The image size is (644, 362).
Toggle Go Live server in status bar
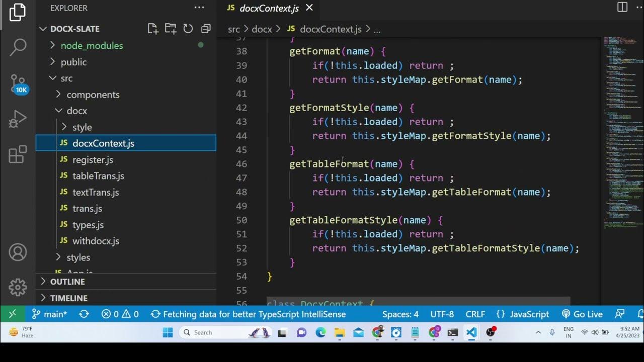582,314
